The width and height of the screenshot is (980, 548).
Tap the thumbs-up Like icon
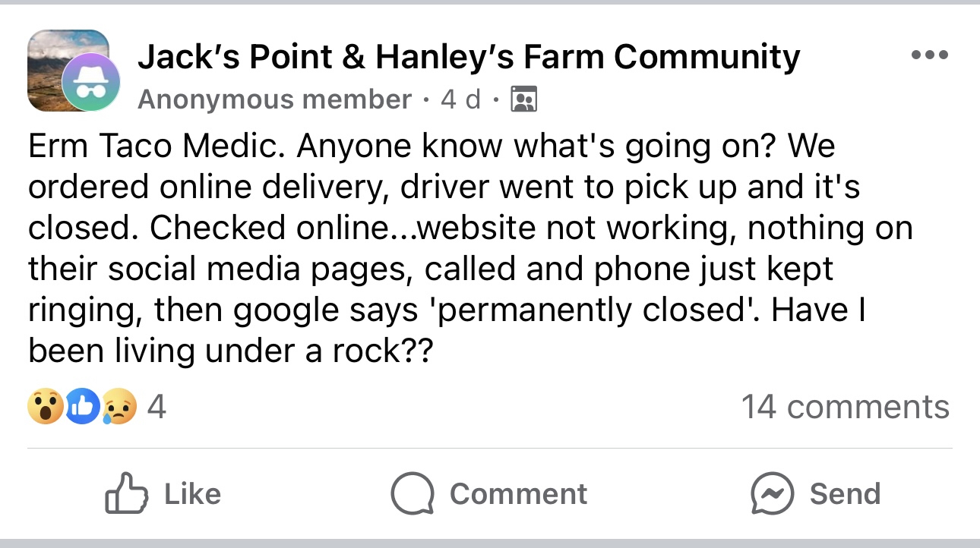(x=124, y=494)
